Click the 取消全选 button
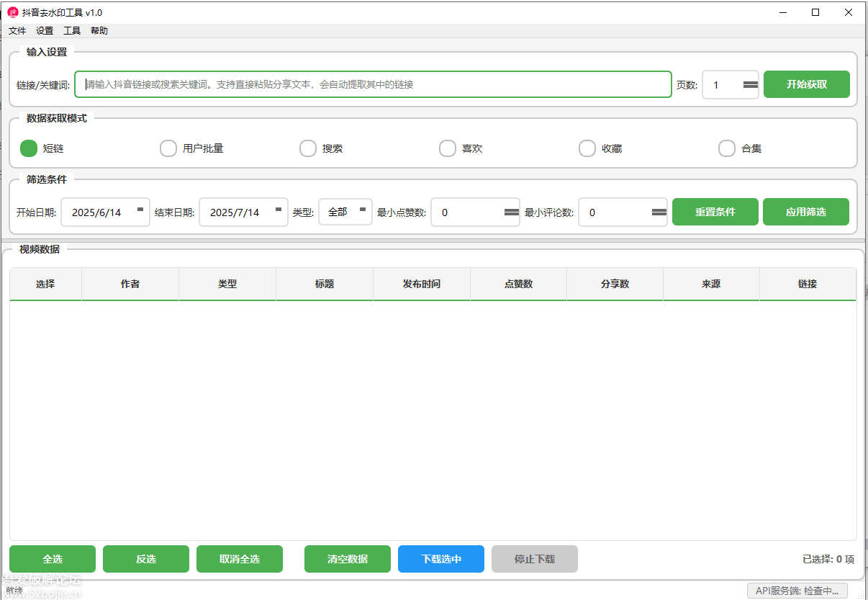Screen dimensions: 868x600 (240, 559)
